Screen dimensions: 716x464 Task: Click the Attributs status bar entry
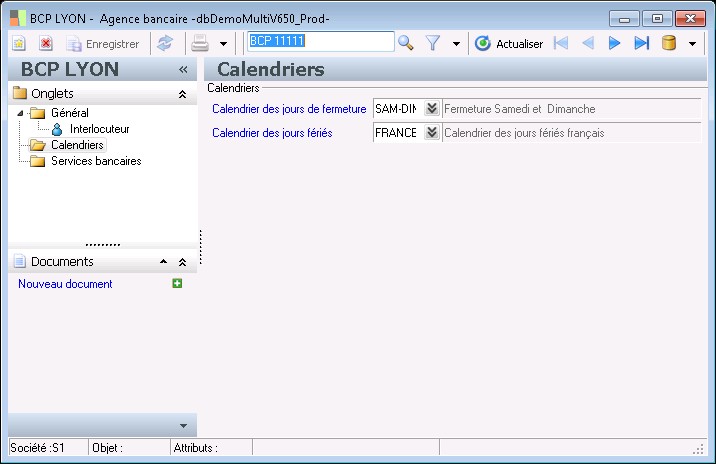pos(211,448)
